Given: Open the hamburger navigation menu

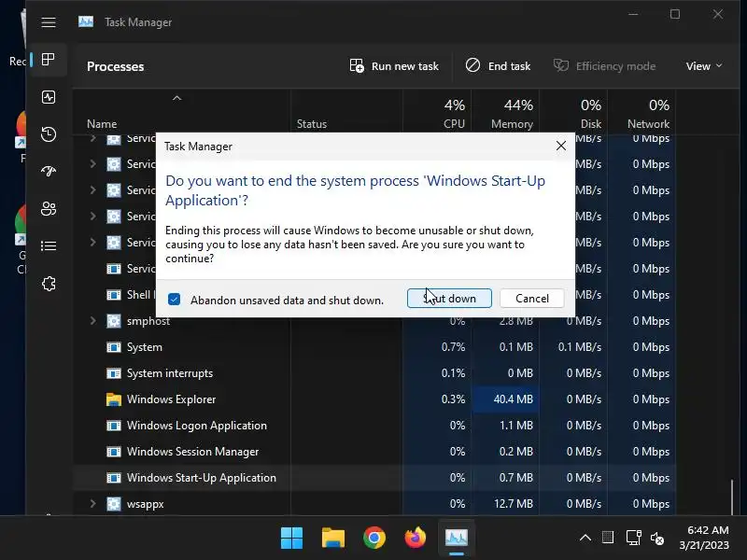Looking at the screenshot, I should 49,22.
